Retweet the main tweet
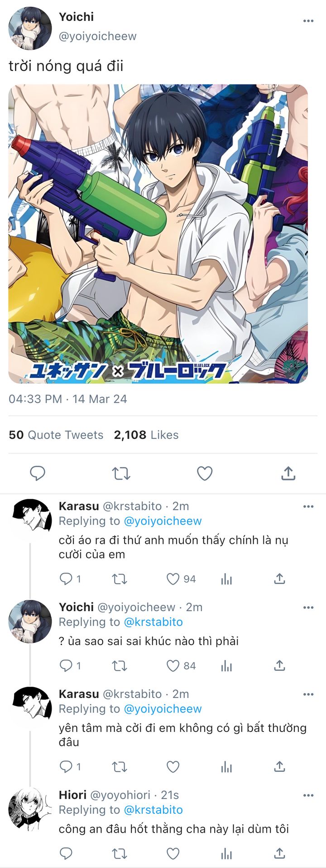 coord(121,473)
